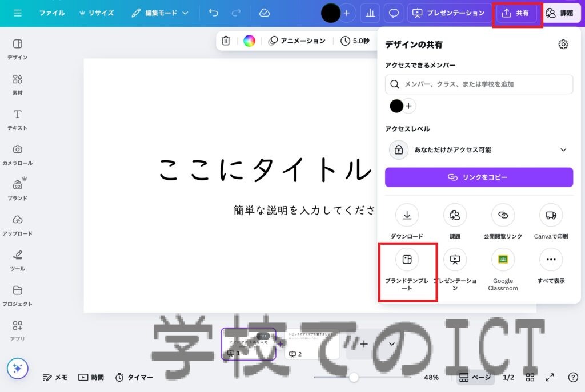Open the ファイル menu
Image resolution: width=585 pixels, height=392 pixels.
click(x=51, y=13)
